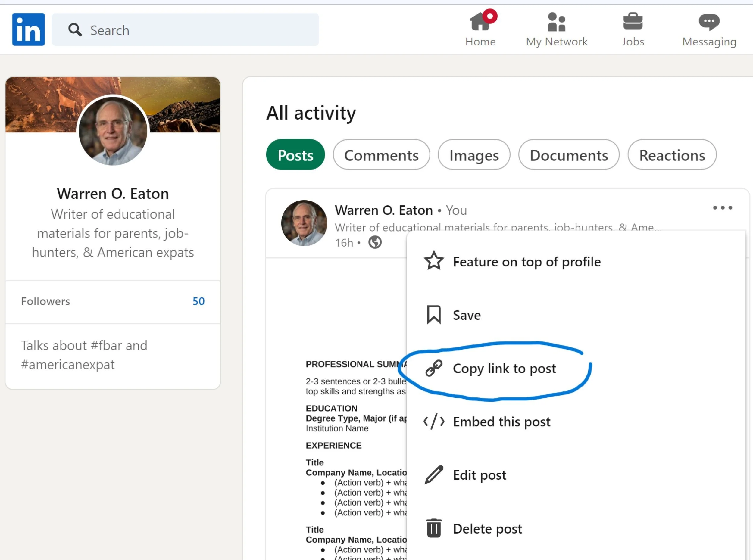Select Edit post with pencil icon
The height and width of the screenshot is (560, 753).
click(x=479, y=475)
